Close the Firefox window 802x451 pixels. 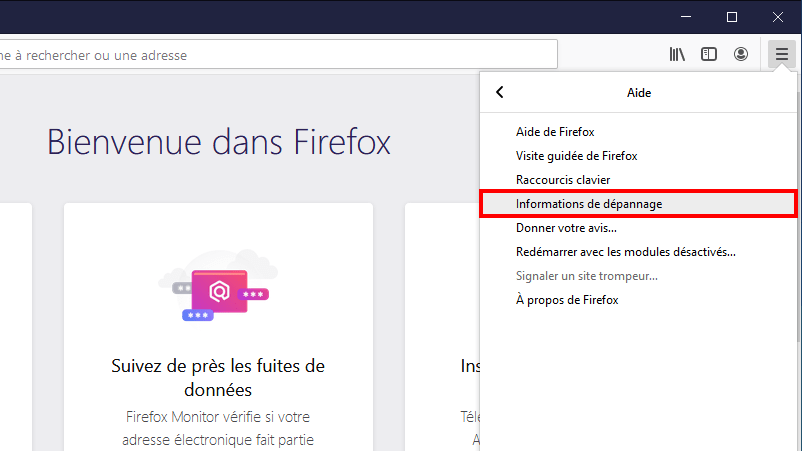(x=778, y=17)
